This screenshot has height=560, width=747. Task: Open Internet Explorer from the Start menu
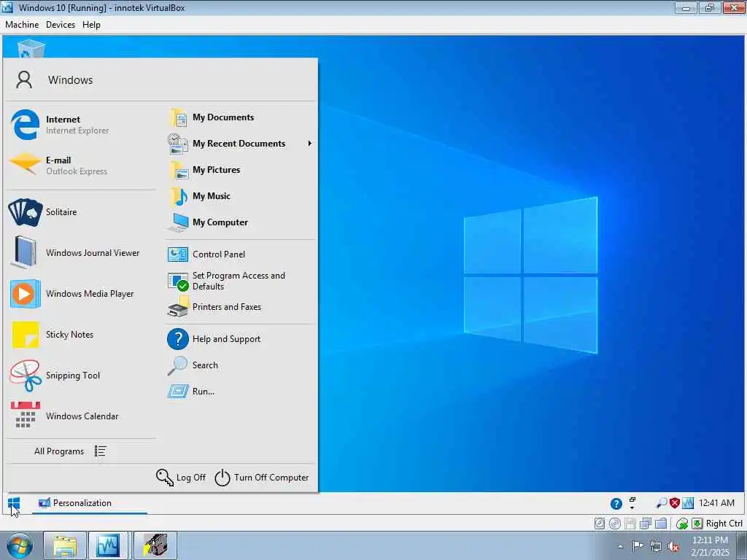tap(81, 125)
